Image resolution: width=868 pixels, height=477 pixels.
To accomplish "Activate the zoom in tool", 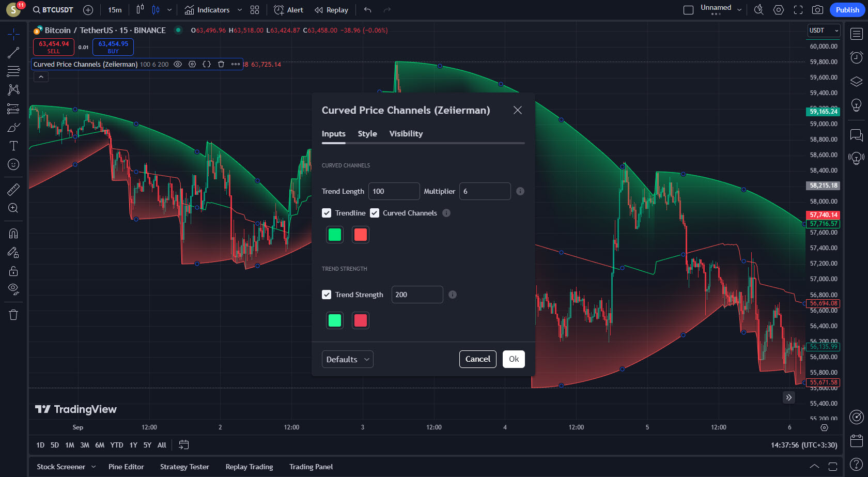I will pos(13,208).
